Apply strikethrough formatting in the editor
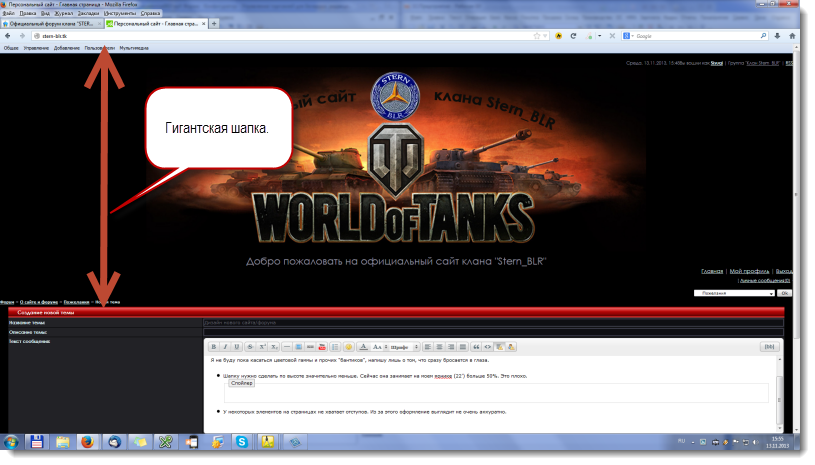The image size is (815, 465). [250, 347]
